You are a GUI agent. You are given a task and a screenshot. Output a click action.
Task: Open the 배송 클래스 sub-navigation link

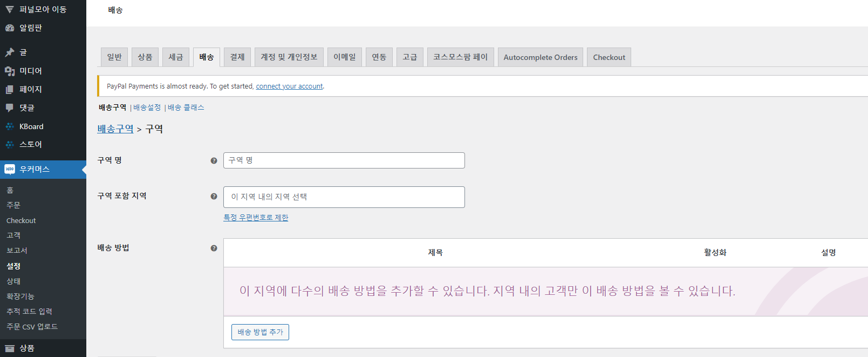tap(186, 107)
